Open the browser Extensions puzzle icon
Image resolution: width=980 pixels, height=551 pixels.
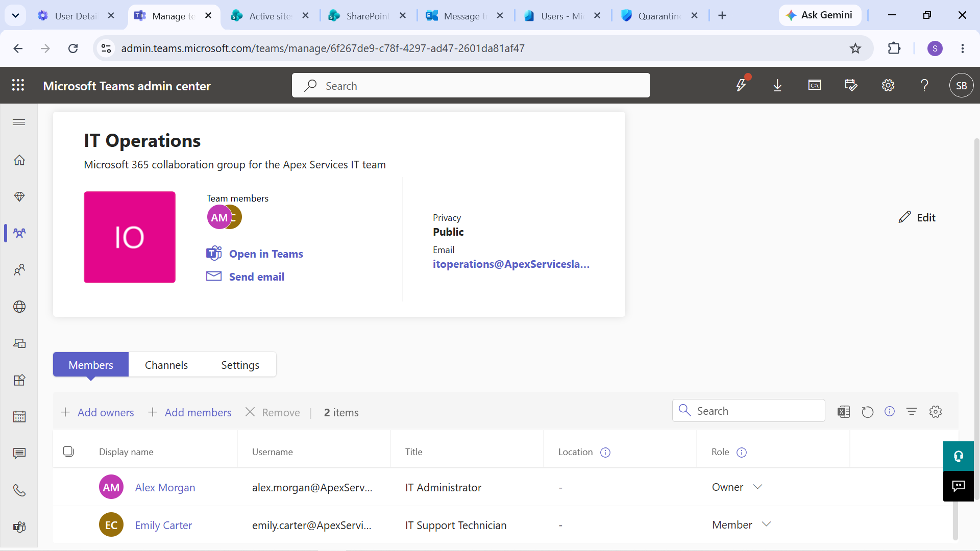pyautogui.click(x=894, y=48)
